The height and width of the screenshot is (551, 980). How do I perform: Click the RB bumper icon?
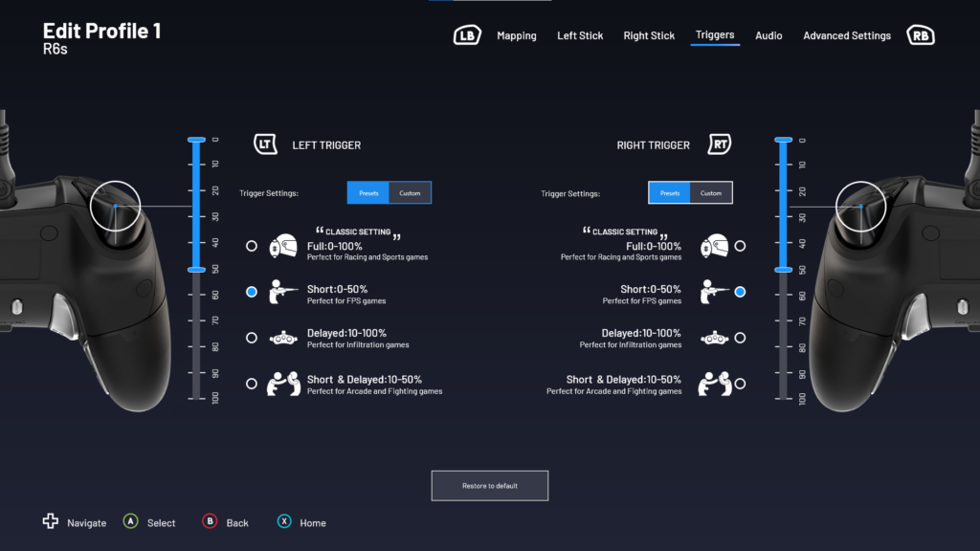pos(921,35)
